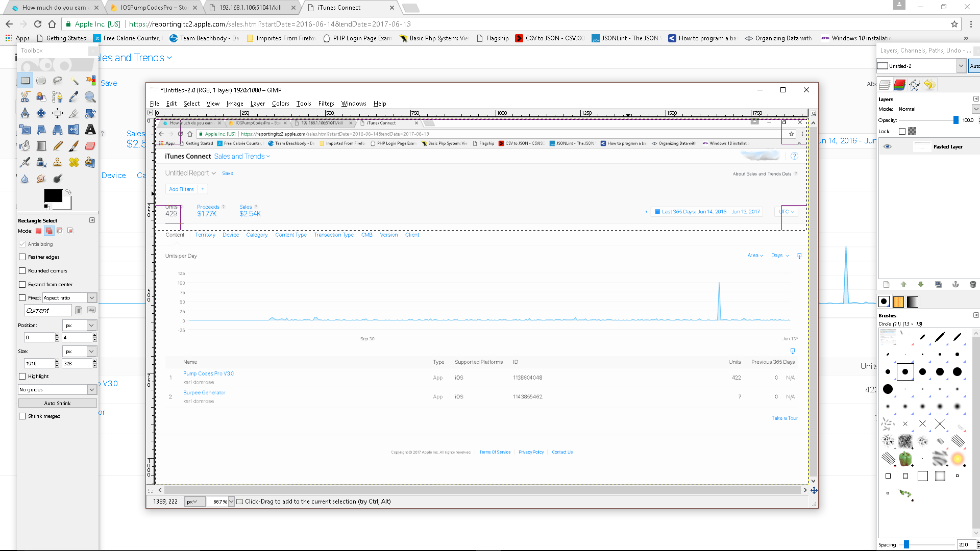980x551 pixels.
Task: Select the Rectangle Select tool in Toolbox
Action: (x=25, y=81)
